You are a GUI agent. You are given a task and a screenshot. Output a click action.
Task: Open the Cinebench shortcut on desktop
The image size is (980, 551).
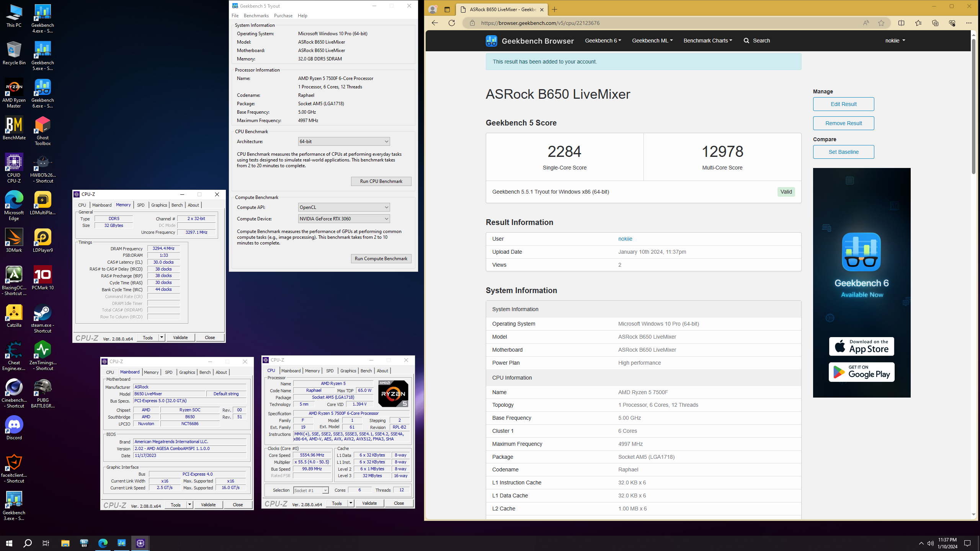(x=14, y=394)
